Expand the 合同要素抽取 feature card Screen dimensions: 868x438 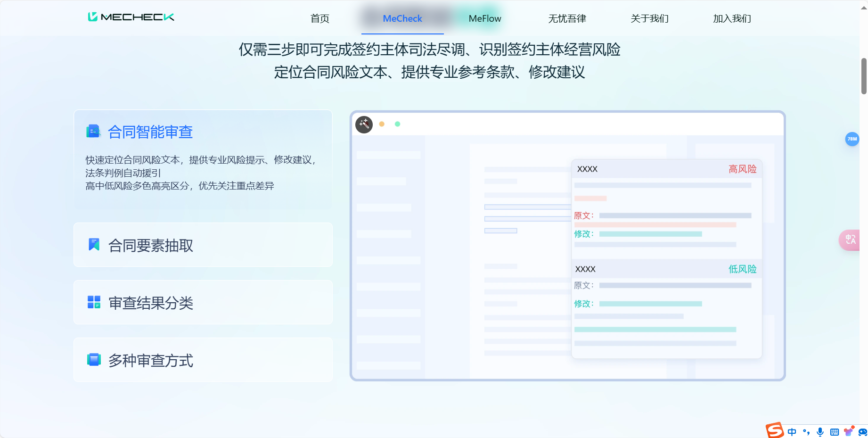click(x=203, y=245)
